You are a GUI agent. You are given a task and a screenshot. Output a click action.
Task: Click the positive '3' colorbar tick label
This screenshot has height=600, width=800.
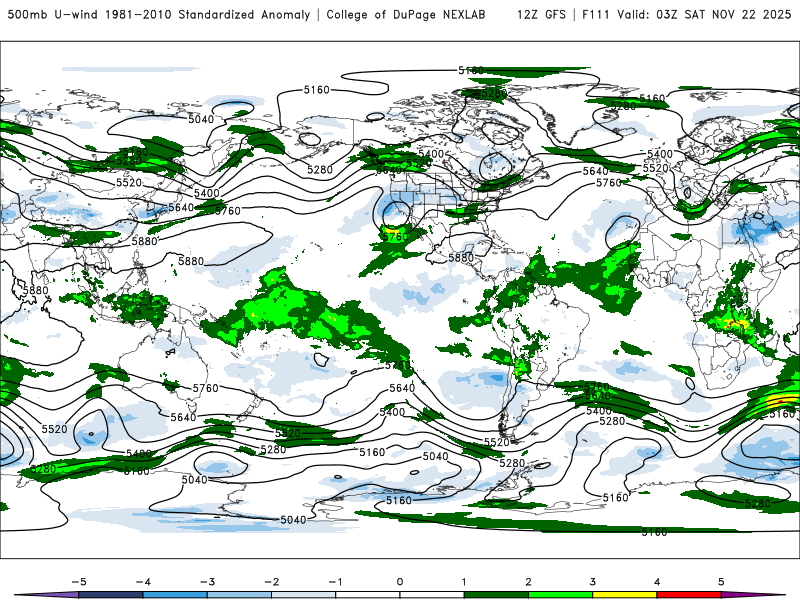tap(592, 582)
